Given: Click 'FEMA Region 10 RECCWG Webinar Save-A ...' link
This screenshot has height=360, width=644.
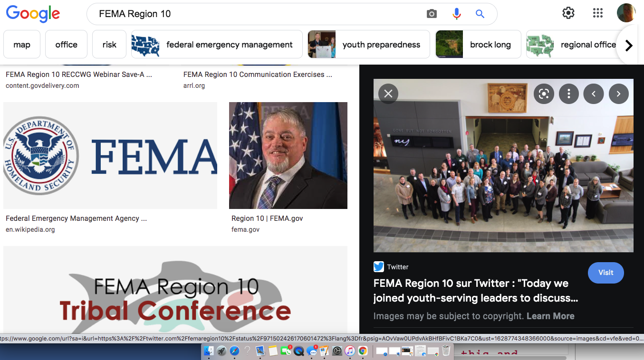Looking at the screenshot, I should [x=79, y=75].
